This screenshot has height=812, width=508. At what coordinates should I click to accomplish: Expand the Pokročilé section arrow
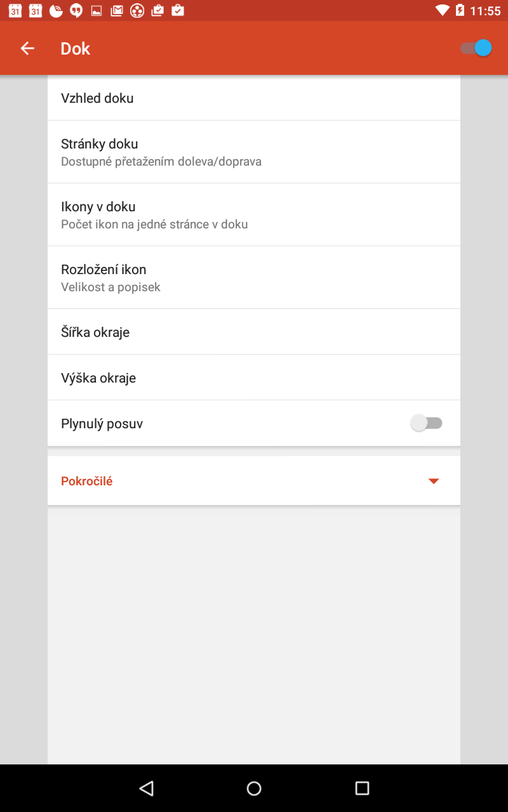pyautogui.click(x=434, y=481)
